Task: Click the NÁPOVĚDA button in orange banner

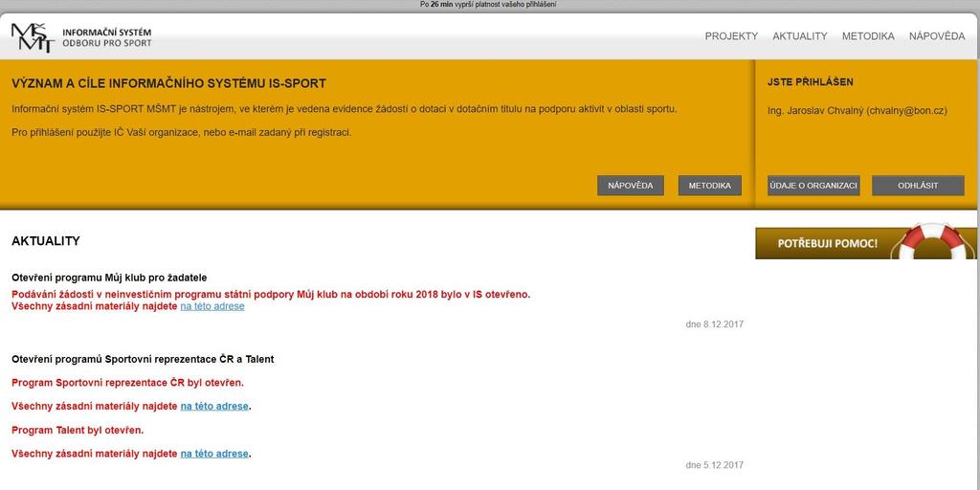Action: [630, 186]
